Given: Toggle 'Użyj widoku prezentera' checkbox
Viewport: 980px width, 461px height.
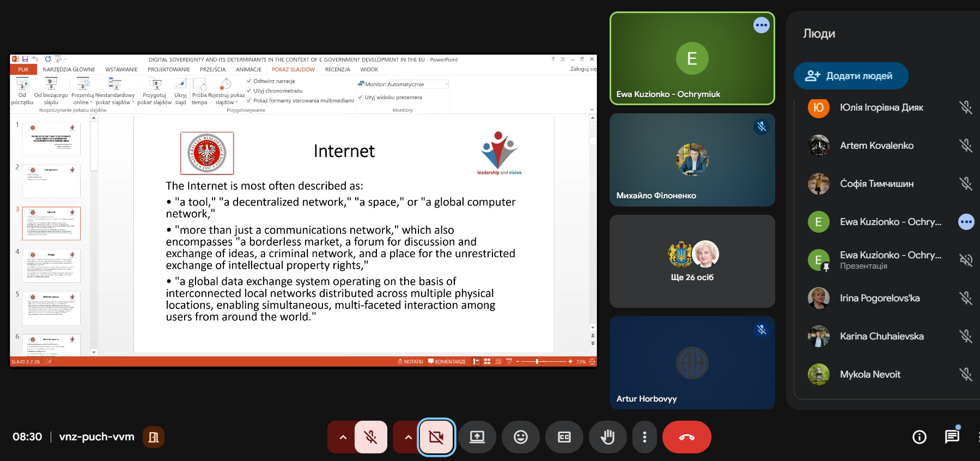Looking at the screenshot, I should (x=361, y=97).
